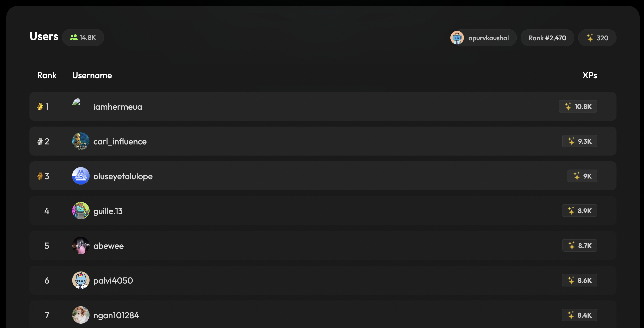This screenshot has width=644, height=328.
Task: Open palvi4050's cartoon avatar
Action: tap(81, 280)
